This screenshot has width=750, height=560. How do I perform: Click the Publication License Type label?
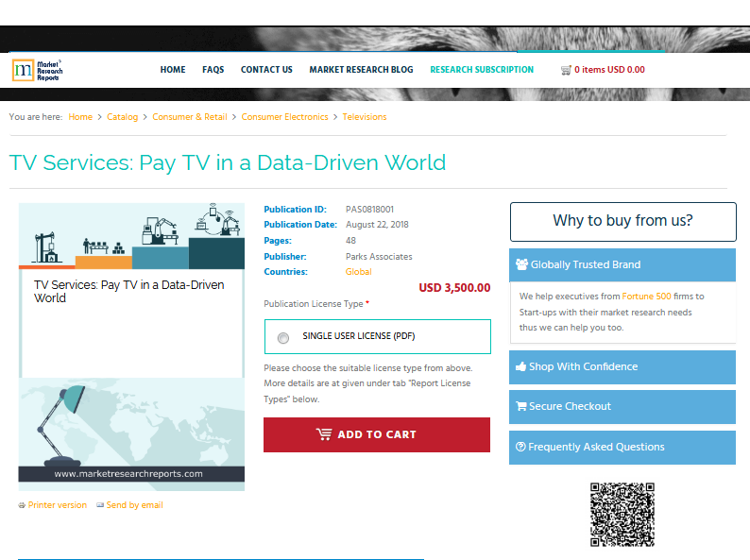click(314, 304)
